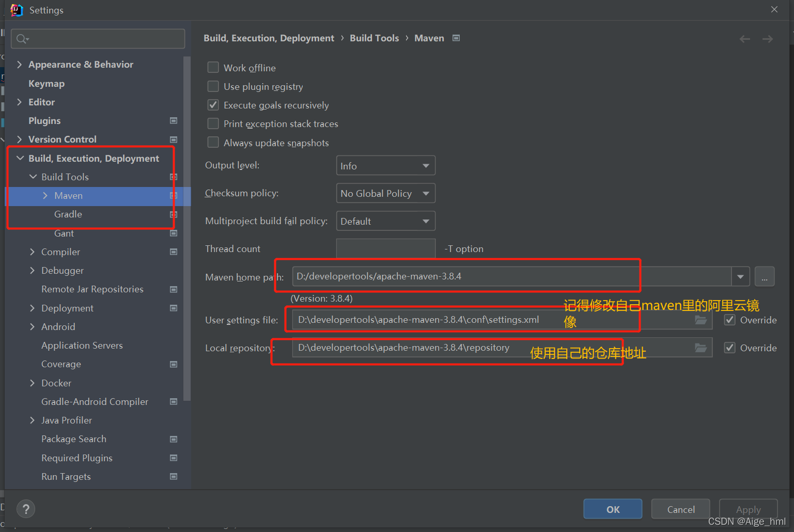Click the IntelliJ IDEA logo in title bar
The height and width of the screenshot is (532, 794).
(17, 10)
